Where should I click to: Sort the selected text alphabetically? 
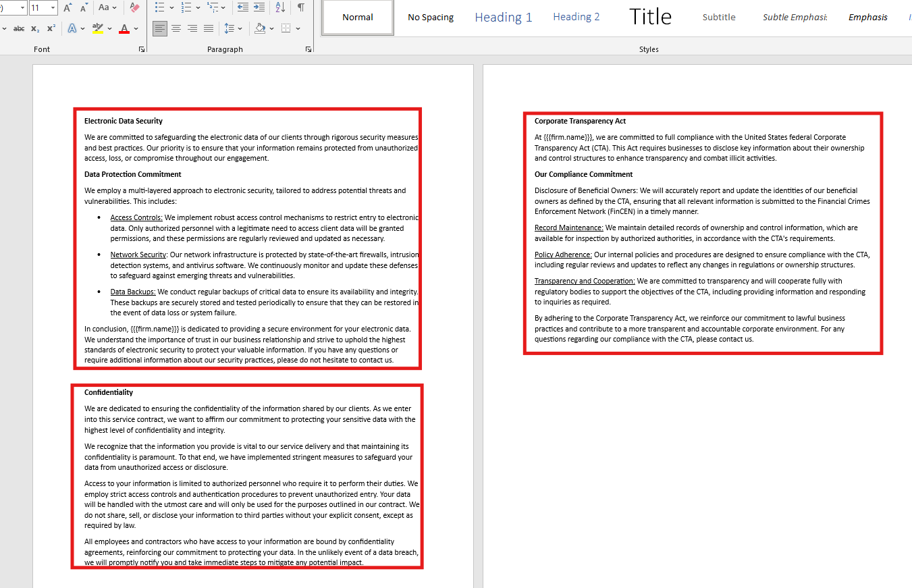pos(280,7)
